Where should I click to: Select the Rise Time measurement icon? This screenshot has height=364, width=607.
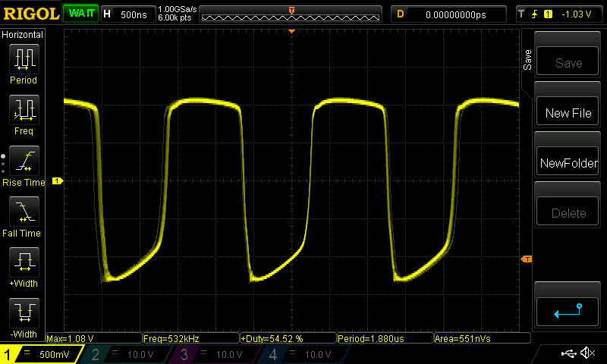(x=24, y=161)
